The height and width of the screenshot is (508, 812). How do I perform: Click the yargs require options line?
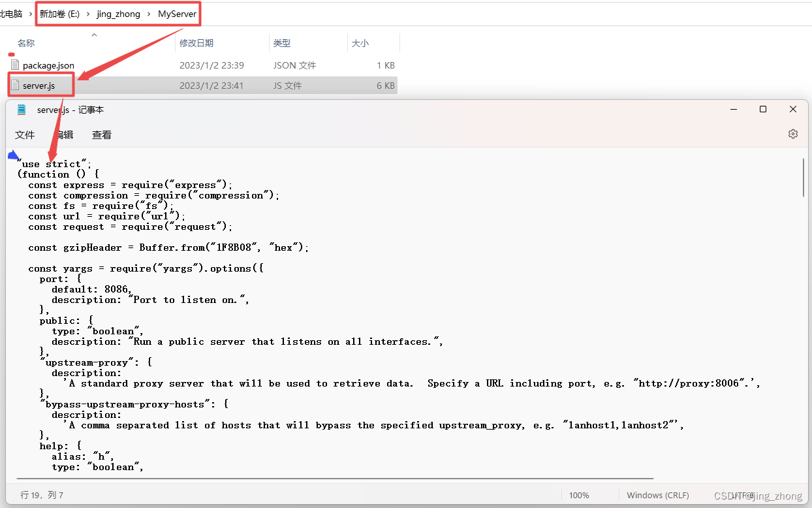pyautogui.click(x=146, y=268)
